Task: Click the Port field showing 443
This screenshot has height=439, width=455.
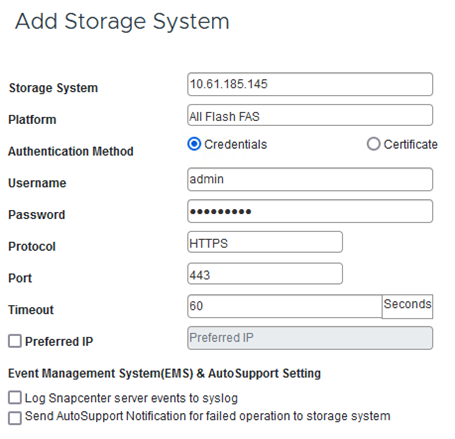Action: pos(265,274)
